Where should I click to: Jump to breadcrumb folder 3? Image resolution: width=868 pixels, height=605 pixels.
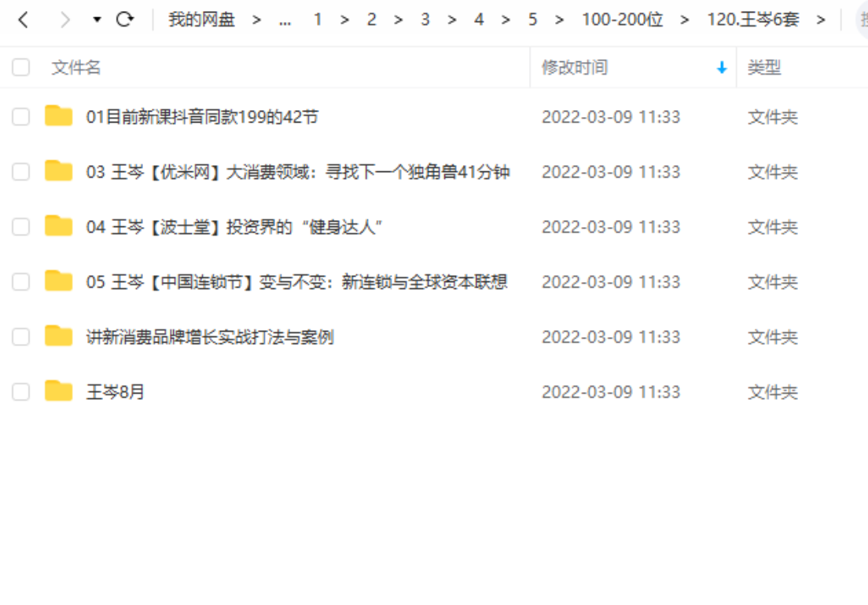point(425,20)
